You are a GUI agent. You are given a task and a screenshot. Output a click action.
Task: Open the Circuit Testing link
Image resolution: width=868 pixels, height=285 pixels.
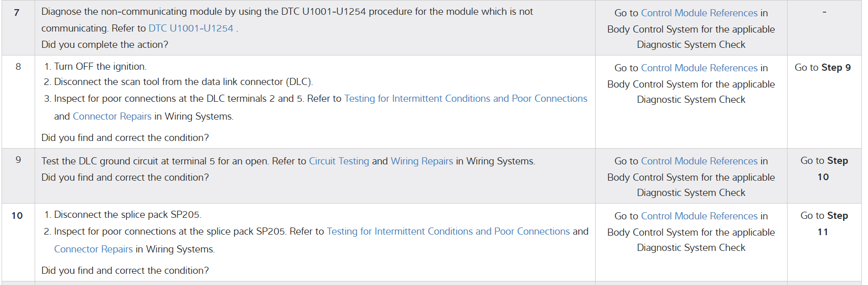click(339, 161)
